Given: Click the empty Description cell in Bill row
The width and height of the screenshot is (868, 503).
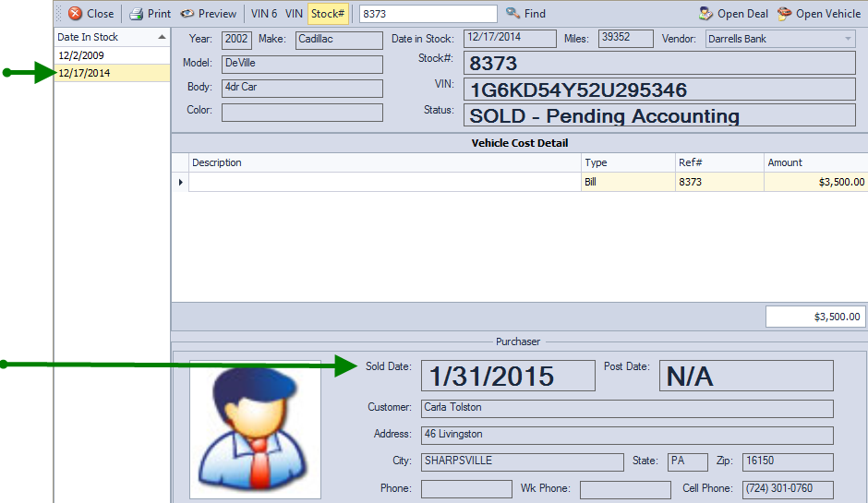Looking at the screenshot, I should 385,182.
